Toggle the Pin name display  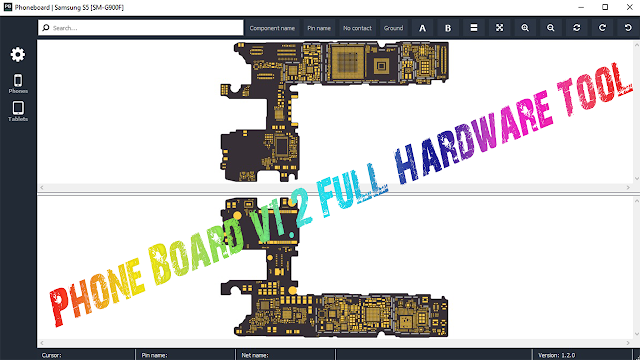pyautogui.click(x=319, y=28)
